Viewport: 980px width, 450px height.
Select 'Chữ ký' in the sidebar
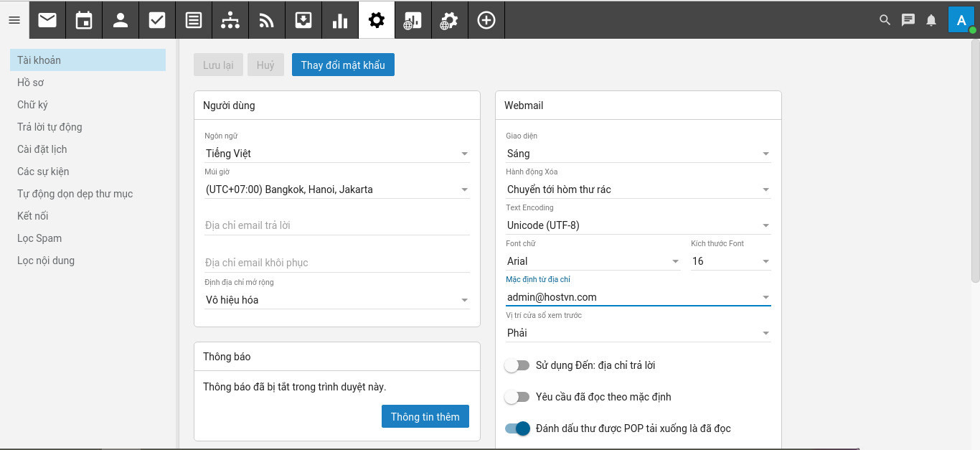(32, 105)
